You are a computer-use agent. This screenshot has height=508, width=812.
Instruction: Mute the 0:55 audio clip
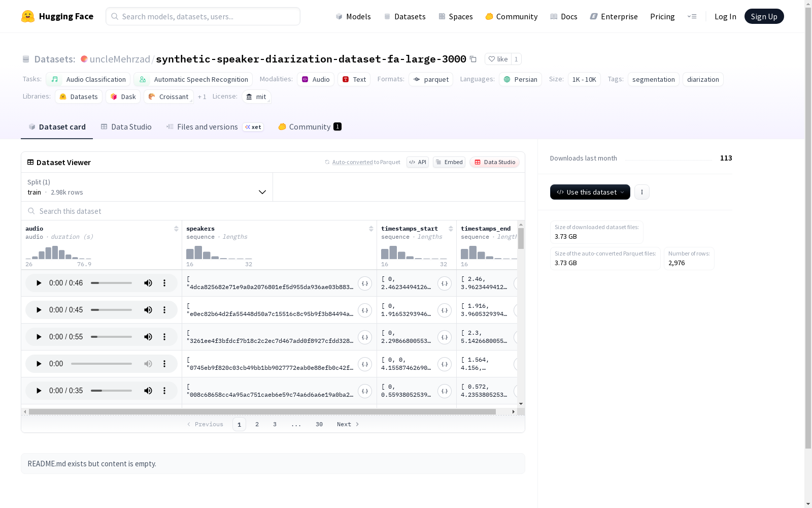point(148,337)
